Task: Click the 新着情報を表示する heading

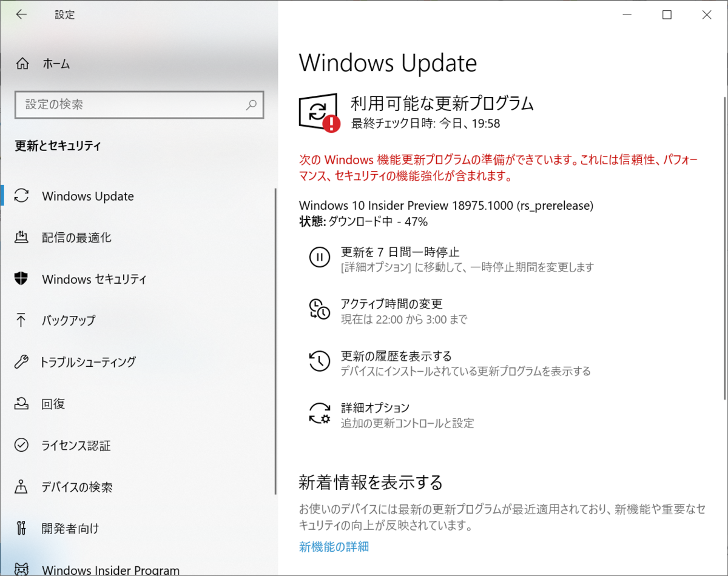Action: pos(371,483)
